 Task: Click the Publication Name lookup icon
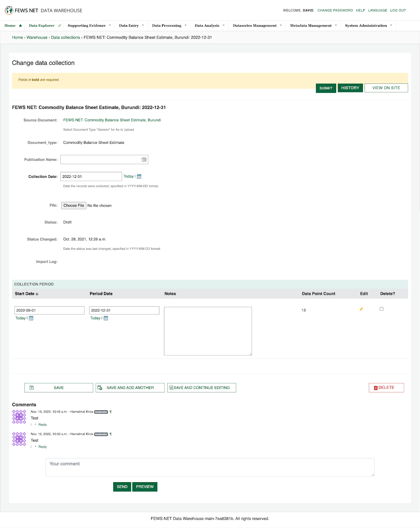tap(144, 160)
